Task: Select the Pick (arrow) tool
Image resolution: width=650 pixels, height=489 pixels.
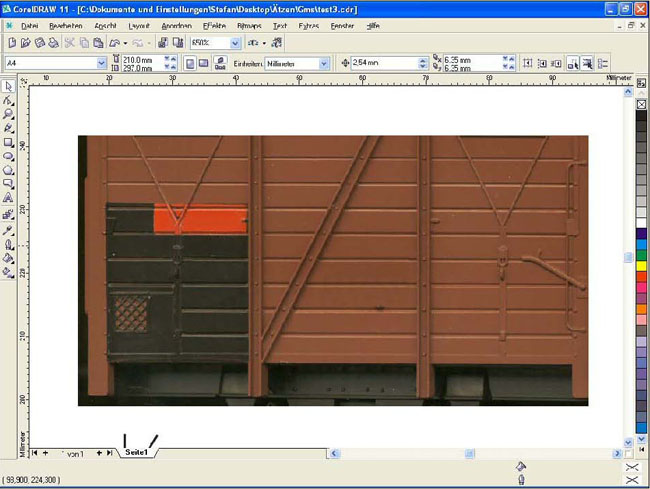Action: [x=9, y=87]
